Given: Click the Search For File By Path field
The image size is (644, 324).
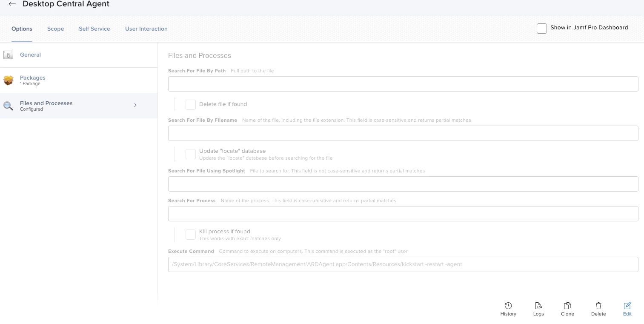Looking at the screenshot, I should click(x=403, y=84).
